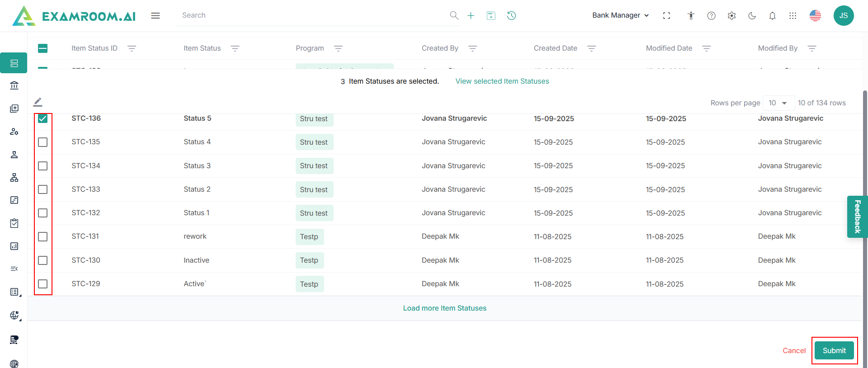This screenshot has width=868, height=368.
Task: Switch to dark mode moon icon
Action: click(752, 16)
